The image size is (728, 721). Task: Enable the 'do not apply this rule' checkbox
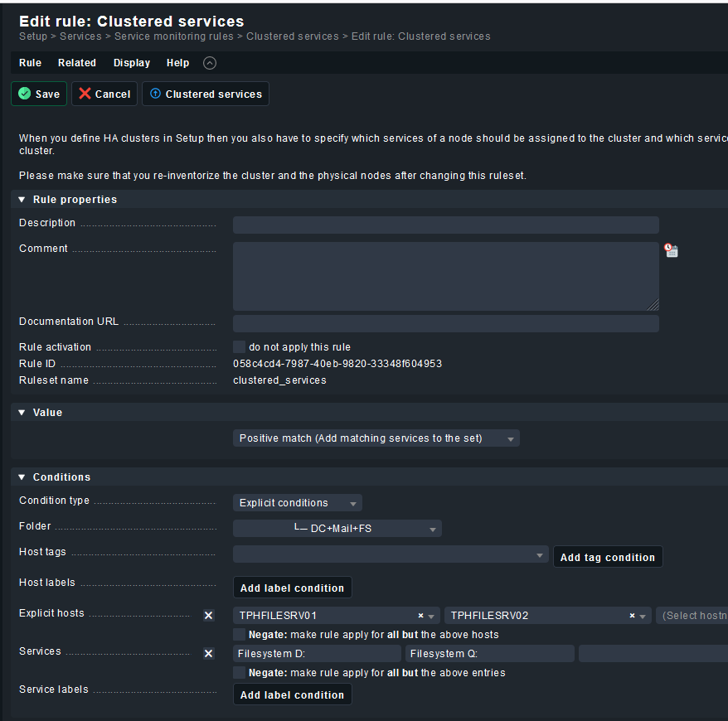click(x=239, y=346)
